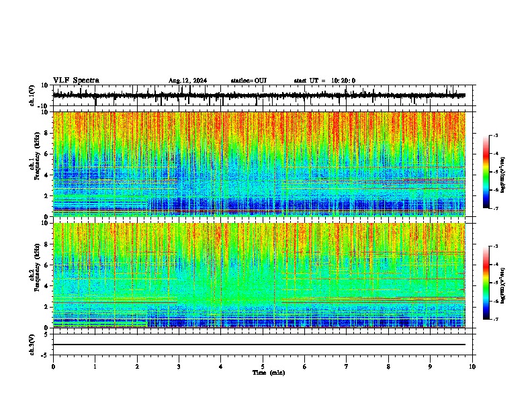Click time axis tick label '4'
Viewport: 532px width, 411px height.
coord(221,367)
